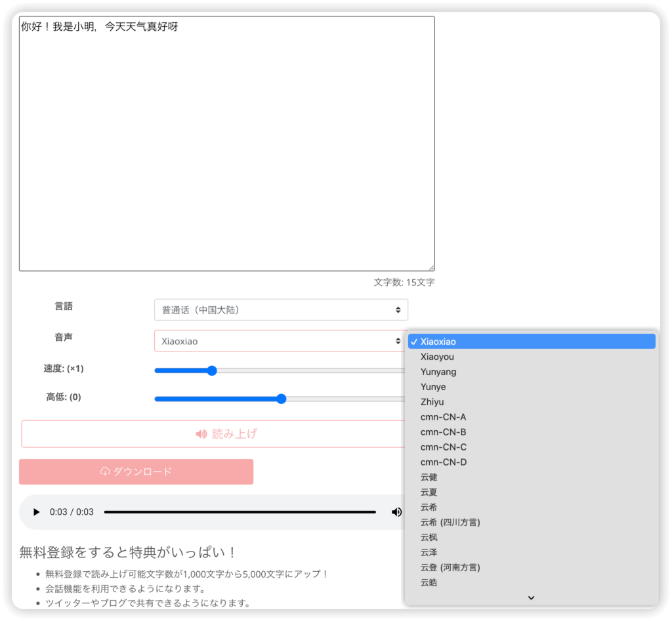Choose cmn-CN-A voice option
Viewport: 672px width, 621px height.
click(x=443, y=417)
